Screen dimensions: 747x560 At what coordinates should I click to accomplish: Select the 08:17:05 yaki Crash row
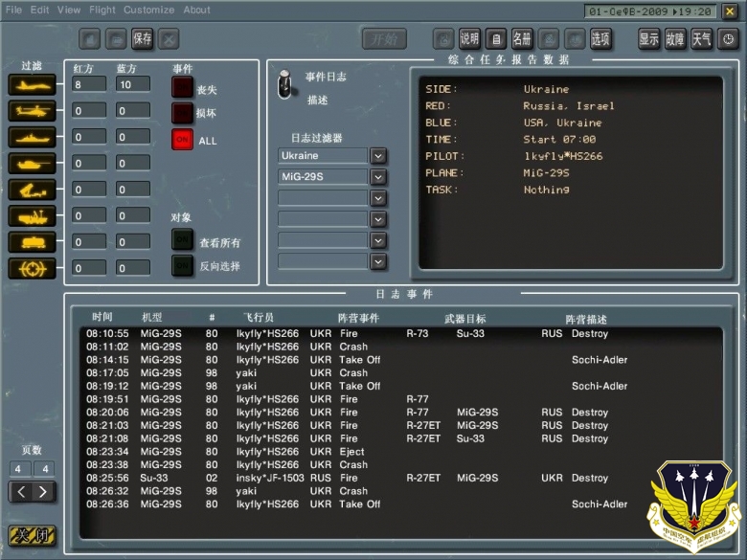[400, 373]
